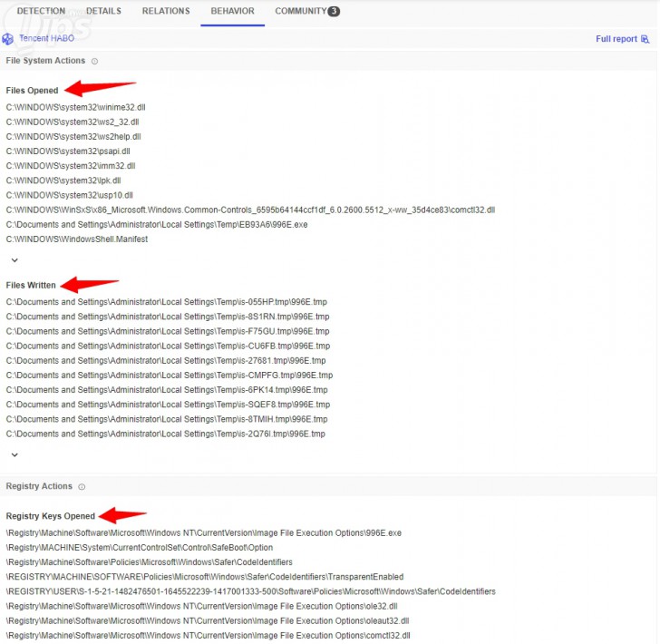Select the Execution Options\oleaut32.dll key
660x644 pixels.
(208, 620)
